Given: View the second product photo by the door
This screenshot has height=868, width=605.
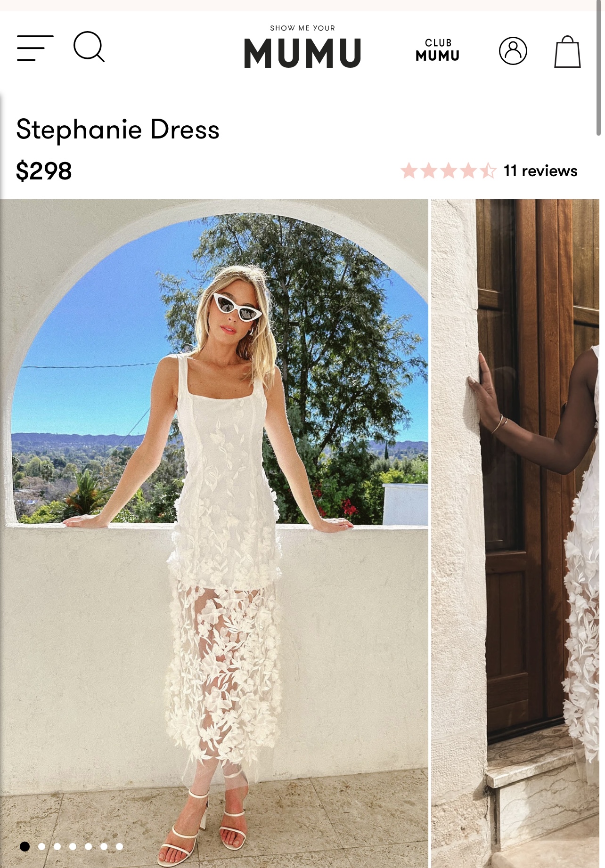Looking at the screenshot, I should [515, 533].
